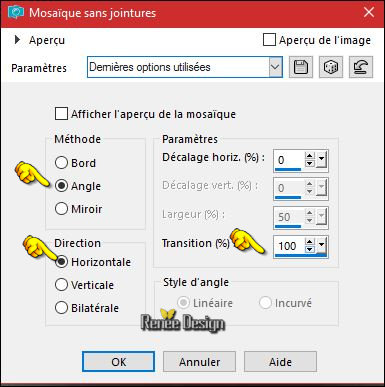Enable Aperçu de l'image checkbox
Viewport: 385px width, 387px height.
269,40
